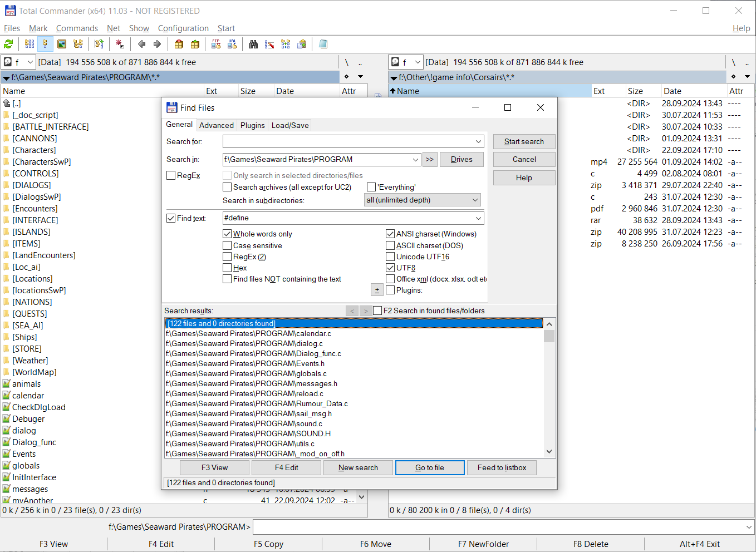The width and height of the screenshot is (756, 552).
Task: Click the Drives button
Action: coord(462,159)
